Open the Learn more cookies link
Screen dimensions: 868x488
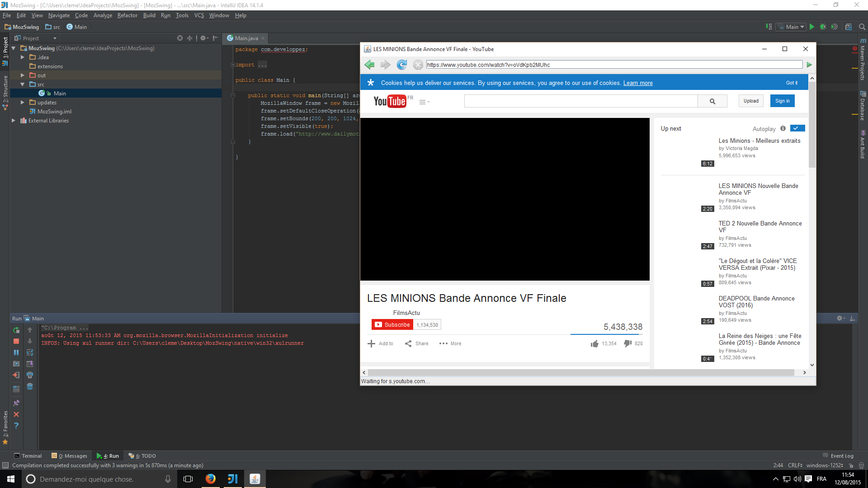(638, 83)
